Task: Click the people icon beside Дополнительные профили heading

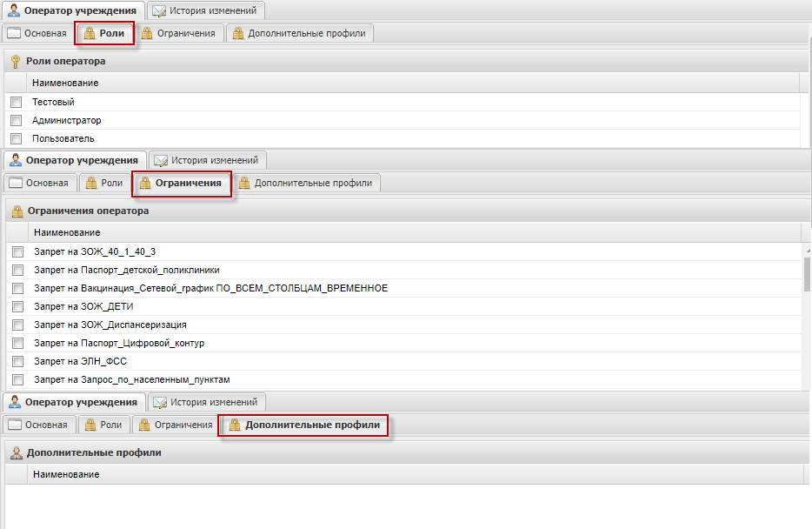Action: click(x=15, y=452)
